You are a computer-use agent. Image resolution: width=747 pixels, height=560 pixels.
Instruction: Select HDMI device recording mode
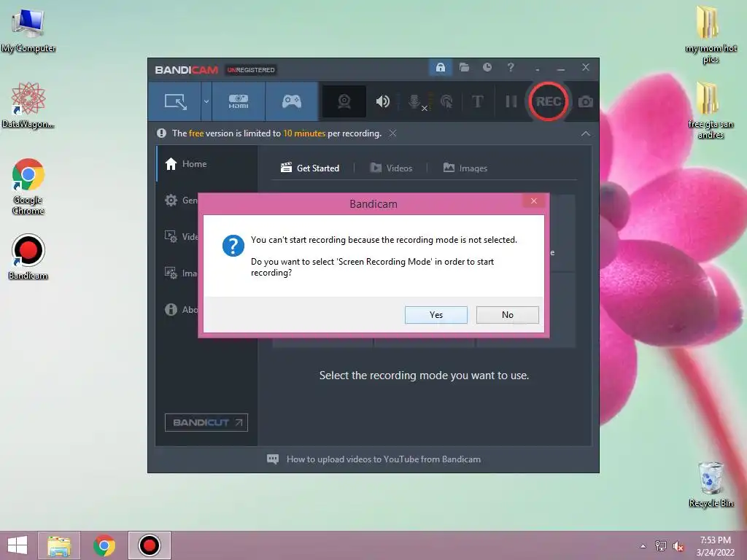[x=239, y=101]
